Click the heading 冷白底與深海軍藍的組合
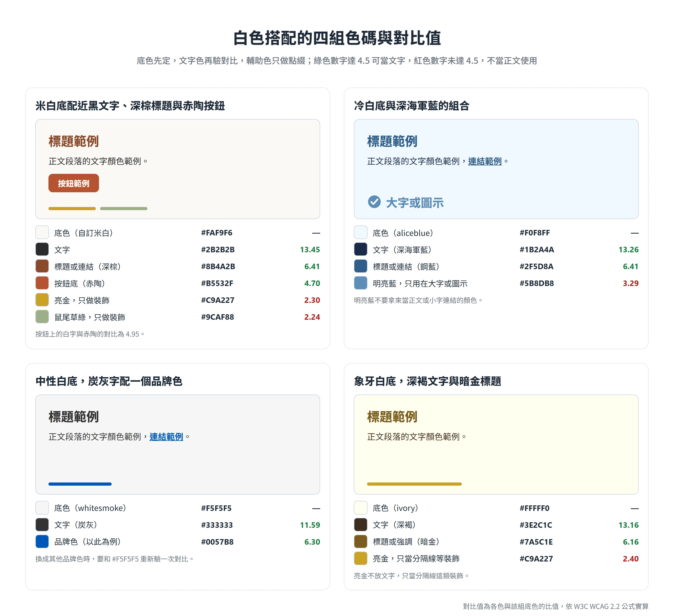The width and height of the screenshot is (674, 616). [412, 106]
